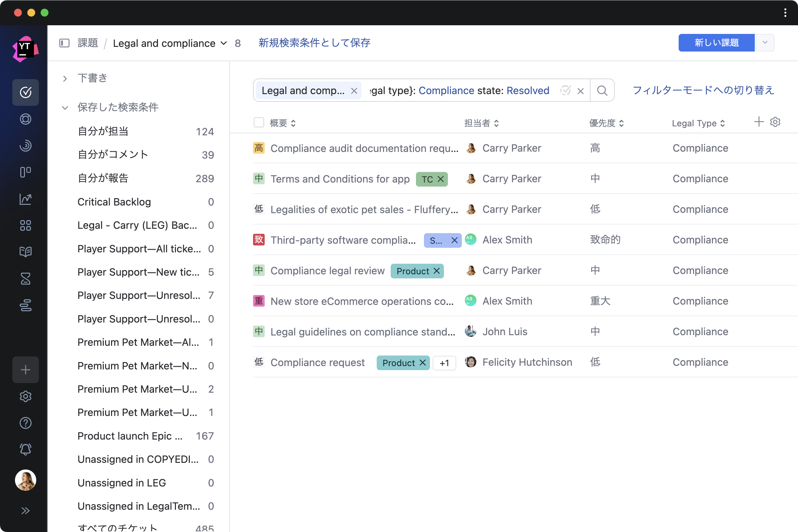Open column settings gear in table header
Image resolution: width=798 pixels, height=532 pixels.
[775, 122]
